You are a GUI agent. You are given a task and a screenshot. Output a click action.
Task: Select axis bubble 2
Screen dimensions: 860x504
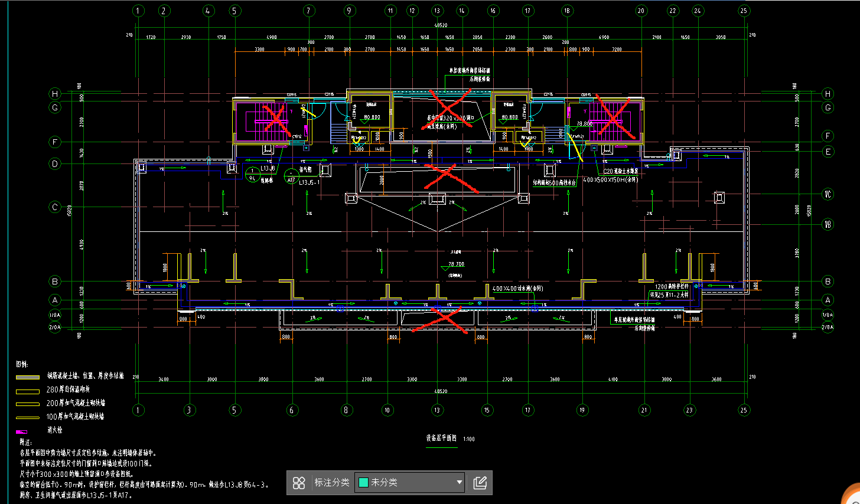click(x=164, y=11)
